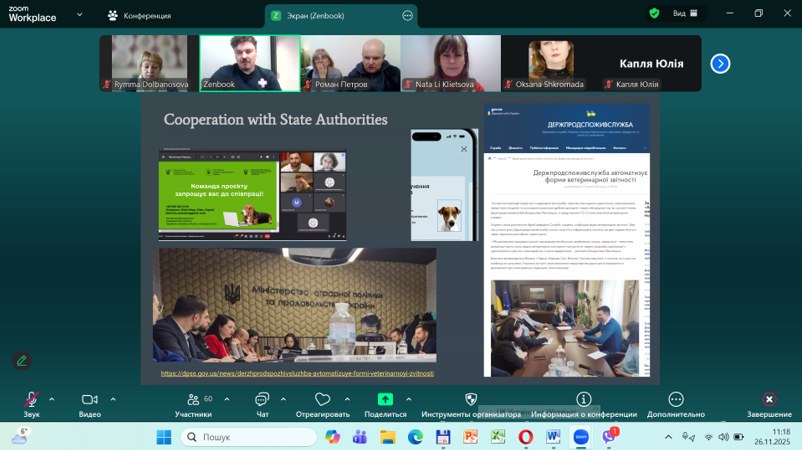Select Nata Li Klietsova's video thumbnail

450,63
